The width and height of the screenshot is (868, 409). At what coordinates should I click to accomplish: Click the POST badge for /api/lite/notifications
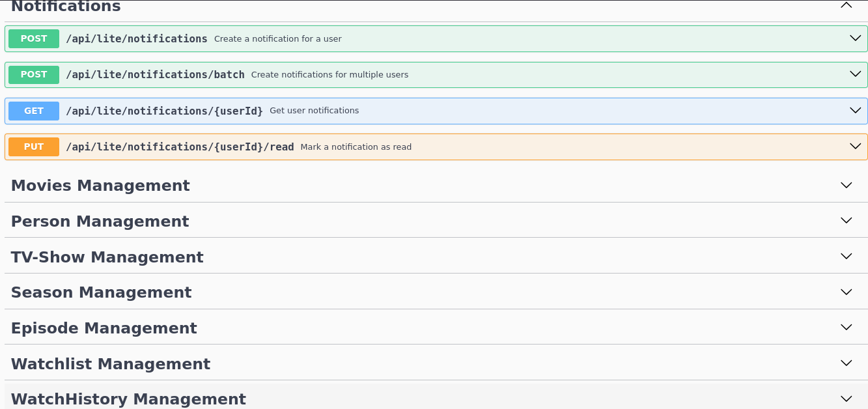34,38
